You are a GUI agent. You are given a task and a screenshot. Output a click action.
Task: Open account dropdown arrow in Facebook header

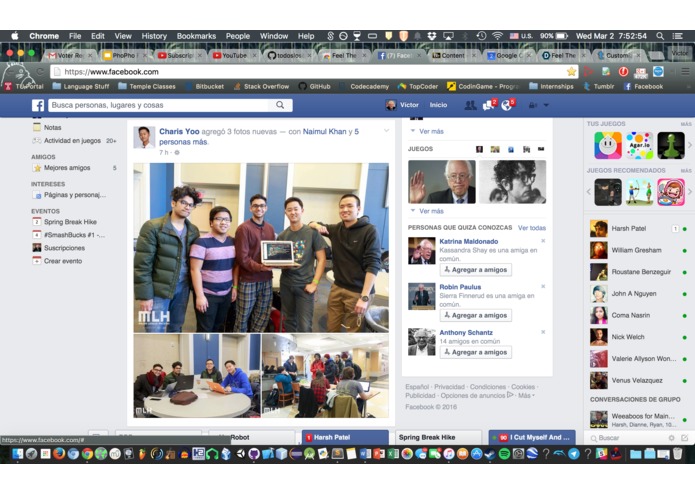(x=546, y=105)
